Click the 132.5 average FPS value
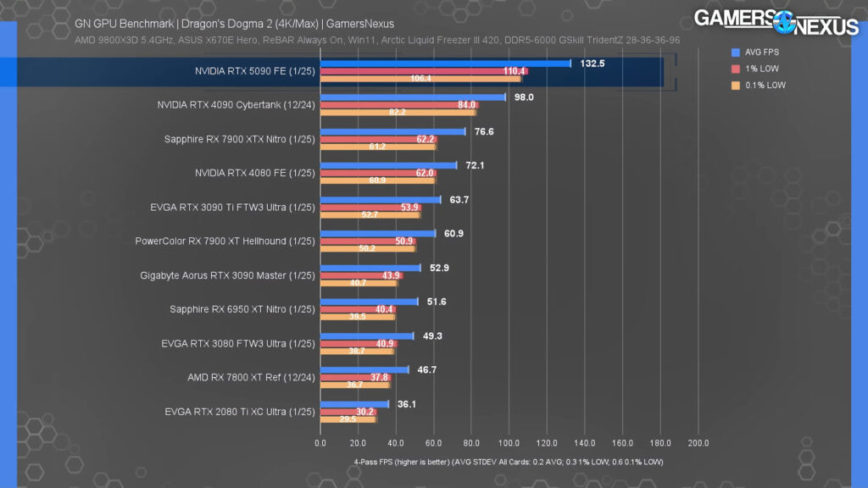868x488 pixels. click(x=593, y=64)
